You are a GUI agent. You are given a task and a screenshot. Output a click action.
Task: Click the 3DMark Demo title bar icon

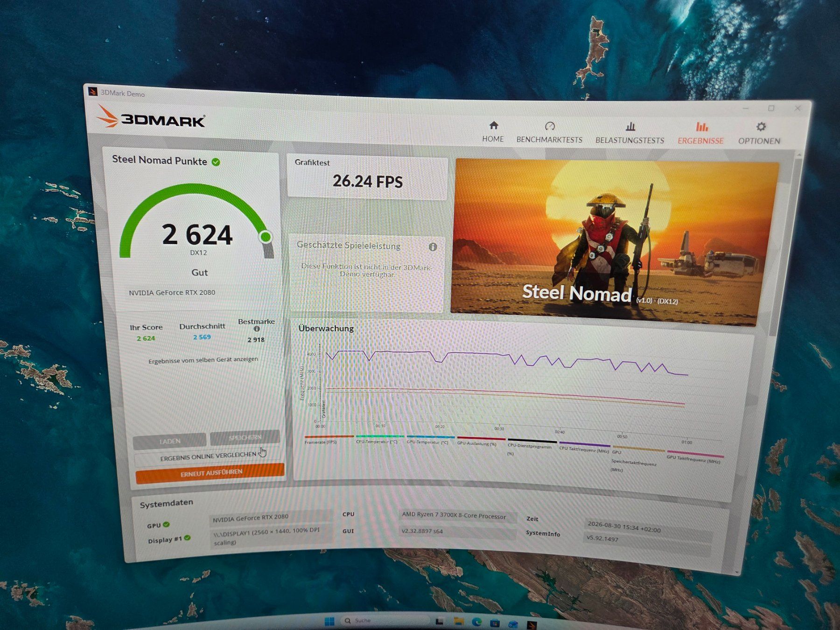point(92,91)
